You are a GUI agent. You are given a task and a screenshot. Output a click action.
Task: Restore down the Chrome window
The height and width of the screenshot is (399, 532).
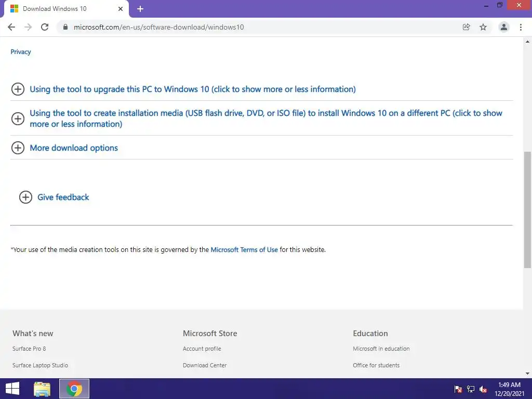pos(500,5)
